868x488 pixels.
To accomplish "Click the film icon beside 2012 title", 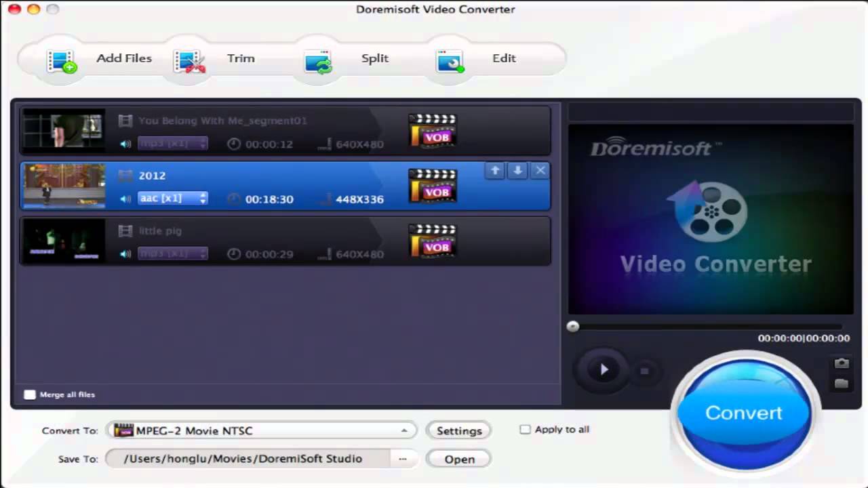I will click(x=125, y=176).
